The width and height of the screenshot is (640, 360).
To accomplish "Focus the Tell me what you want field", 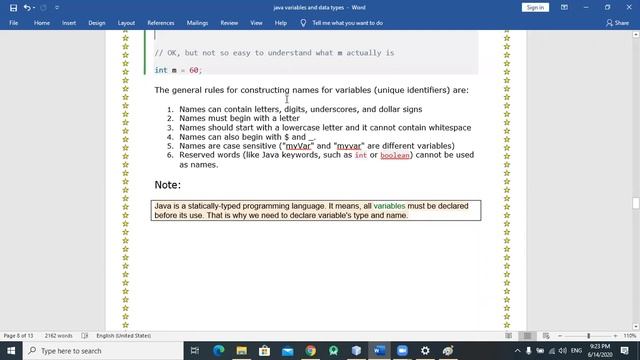I will 347,23.
